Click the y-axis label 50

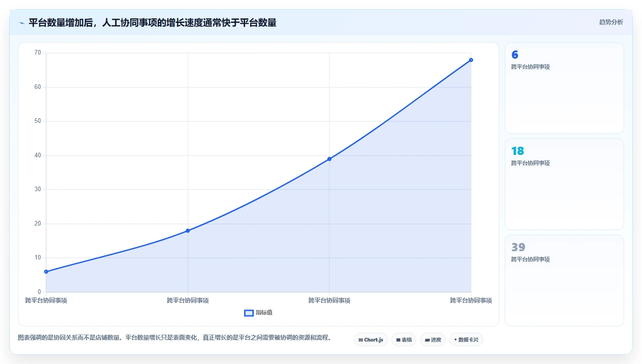point(38,121)
